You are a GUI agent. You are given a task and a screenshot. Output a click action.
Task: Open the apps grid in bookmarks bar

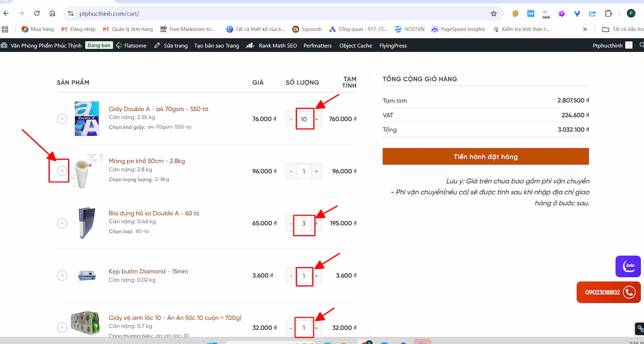pyautogui.click(x=5, y=29)
